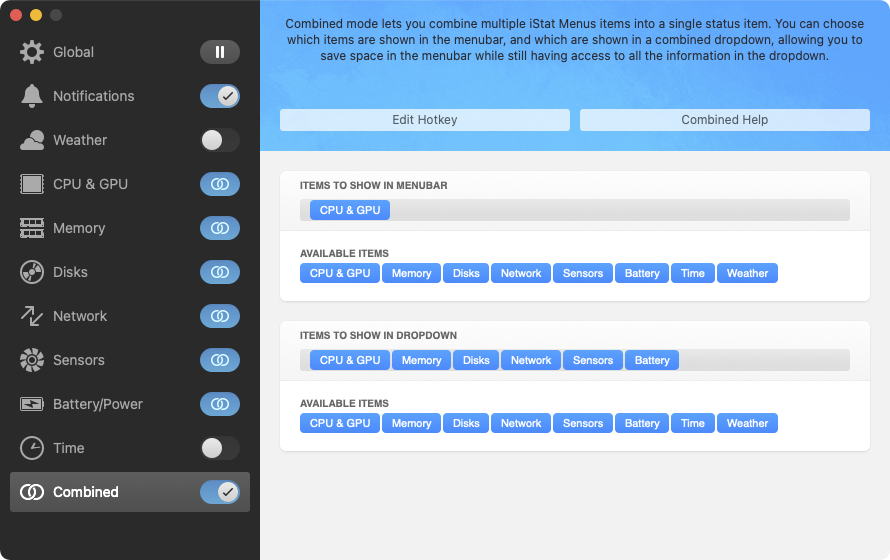Click Memory in menubar available items
Viewport: 890px width, 560px height.
pyautogui.click(x=412, y=273)
